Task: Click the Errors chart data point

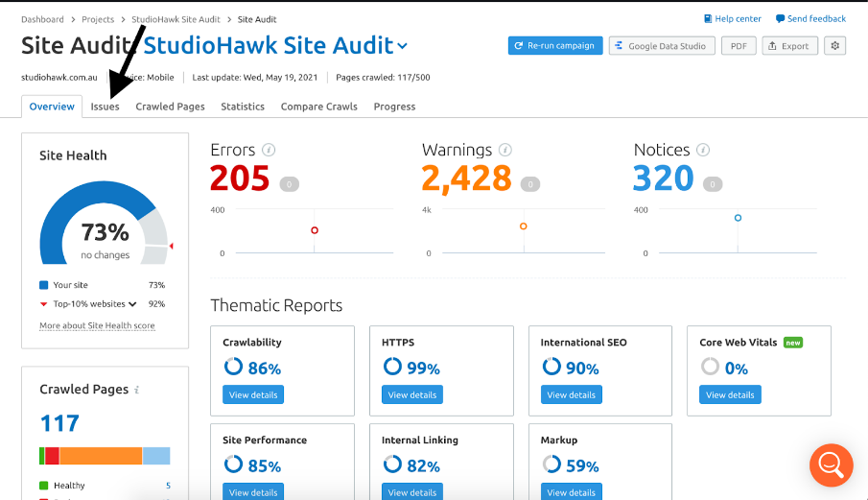Action: click(315, 230)
